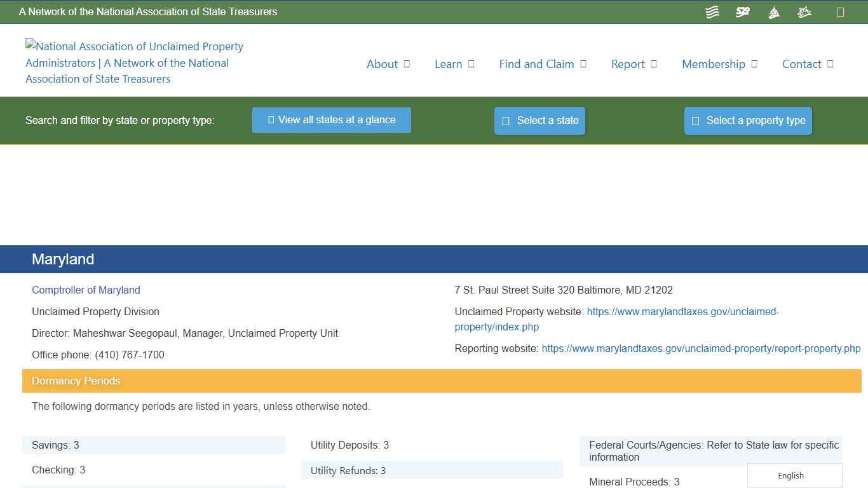868x488 pixels.
Task: Expand the Contact dropdown chevron
Action: (831, 64)
